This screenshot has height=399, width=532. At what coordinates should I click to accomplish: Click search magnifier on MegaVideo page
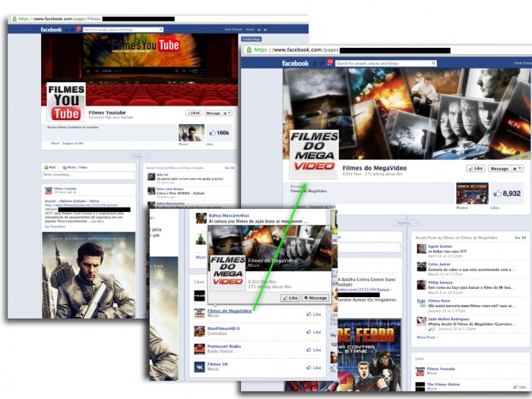(433, 63)
